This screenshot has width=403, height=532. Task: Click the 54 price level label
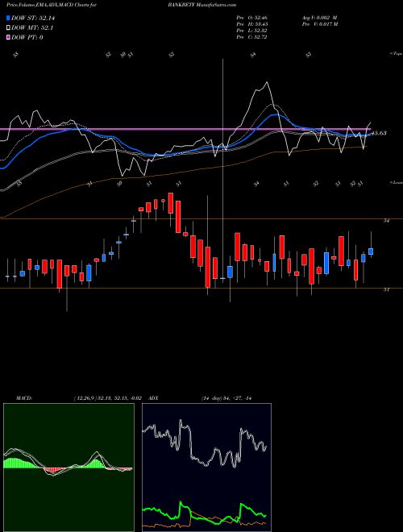(386, 221)
